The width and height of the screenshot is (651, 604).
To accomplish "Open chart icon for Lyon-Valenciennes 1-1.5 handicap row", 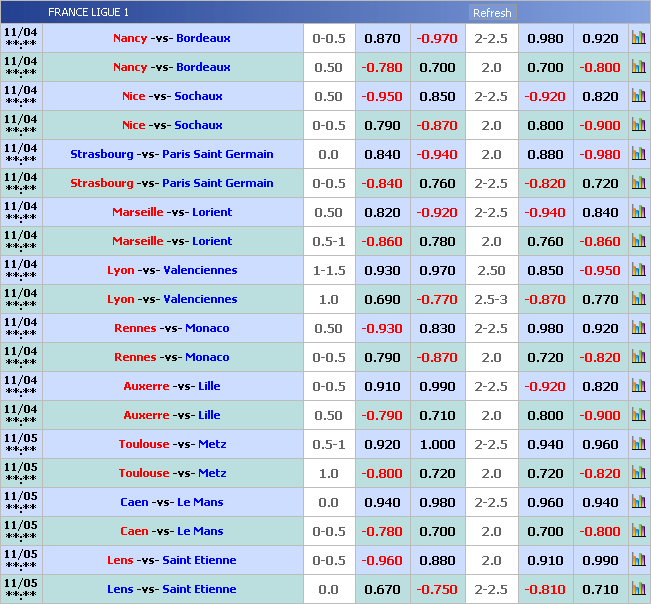I will (x=638, y=270).
